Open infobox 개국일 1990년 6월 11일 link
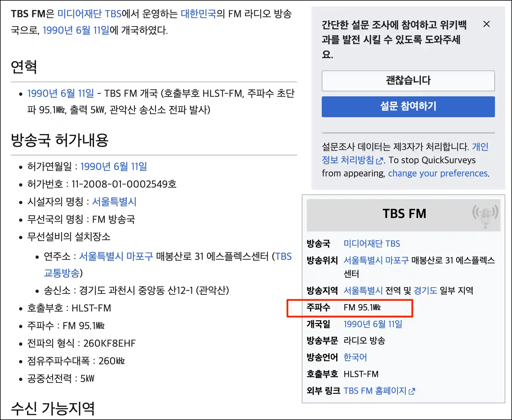This screenshot has width=512, height=420. click(x=373, y=324)
